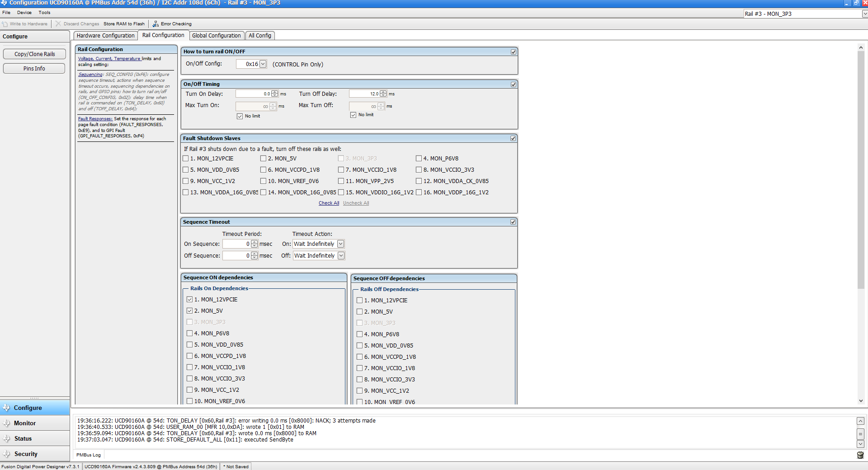This screenshot has height=470, width=868.
Task: Open the Monitor section icon
Action: [6, 423]
